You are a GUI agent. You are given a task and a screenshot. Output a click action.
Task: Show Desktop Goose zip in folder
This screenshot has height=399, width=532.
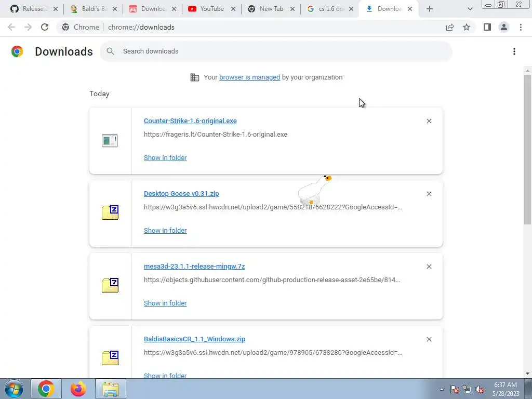[165, 230]
